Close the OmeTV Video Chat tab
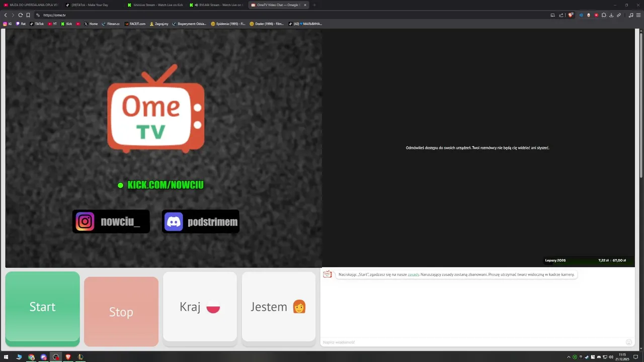The image size is (644, 362). (305, 5)
